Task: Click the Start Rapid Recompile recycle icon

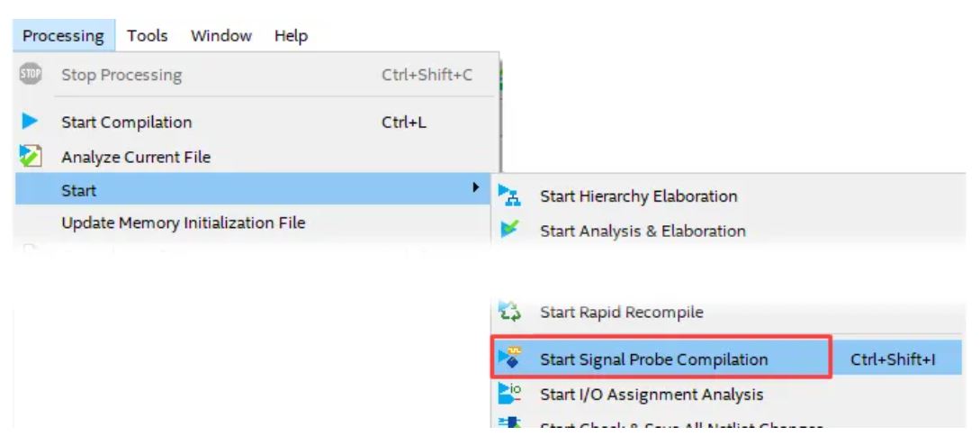Action: click(509, 312)
